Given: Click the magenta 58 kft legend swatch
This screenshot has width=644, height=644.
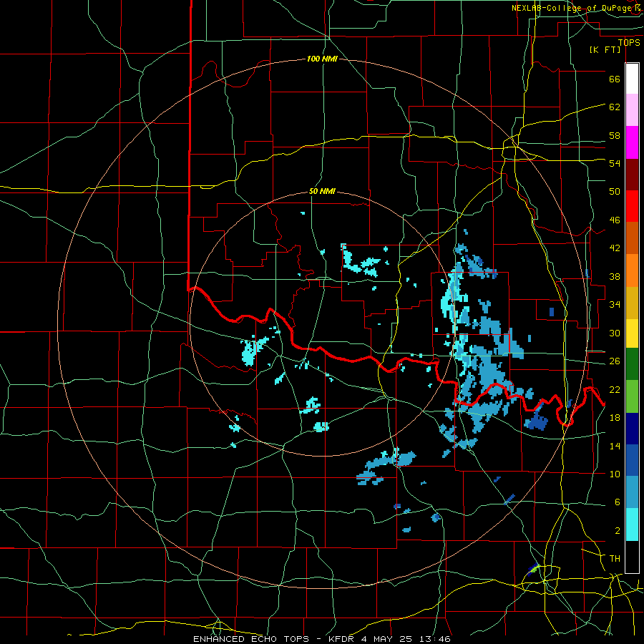Looking at the screenshot, I should [x=632, y=142].
